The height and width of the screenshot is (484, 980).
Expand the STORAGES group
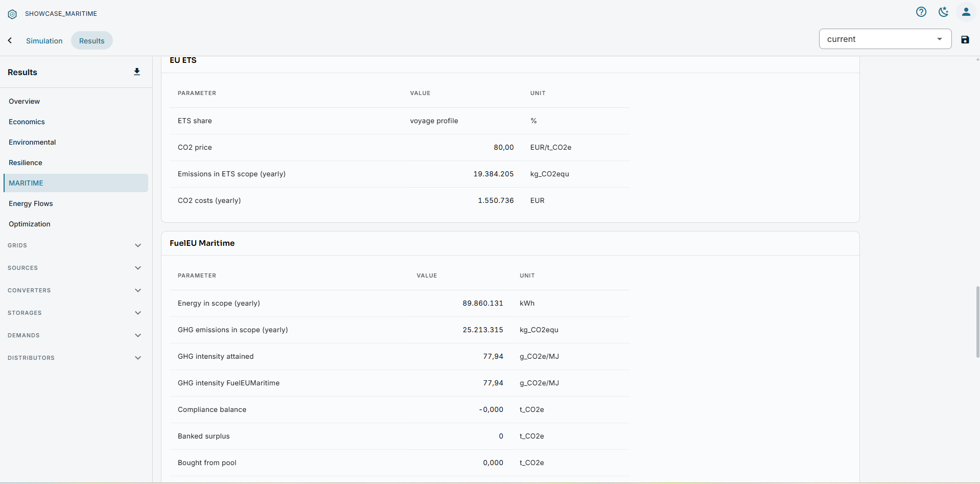click(75, 313)
